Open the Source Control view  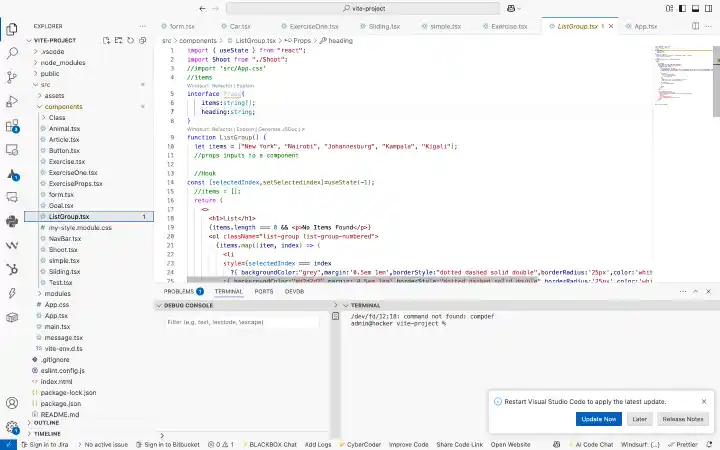12,76
